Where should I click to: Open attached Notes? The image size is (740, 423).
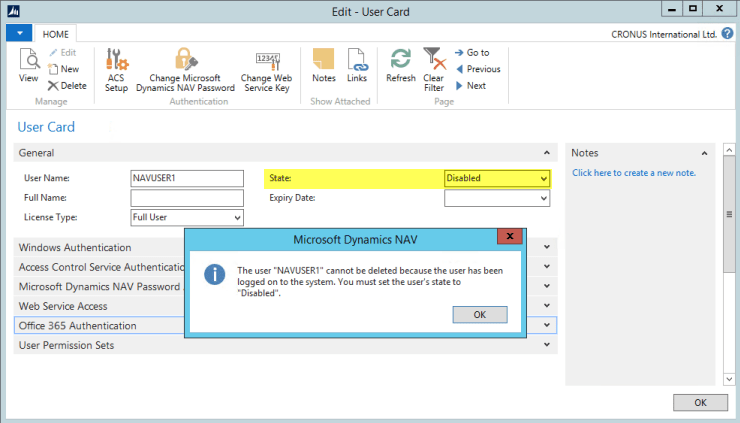coord(324,66)
